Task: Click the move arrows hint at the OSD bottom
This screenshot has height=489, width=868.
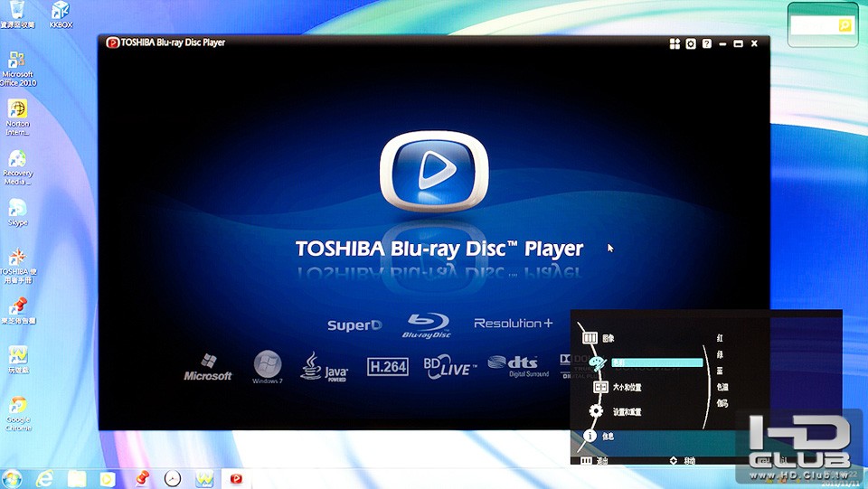Action: coord(683,460)
